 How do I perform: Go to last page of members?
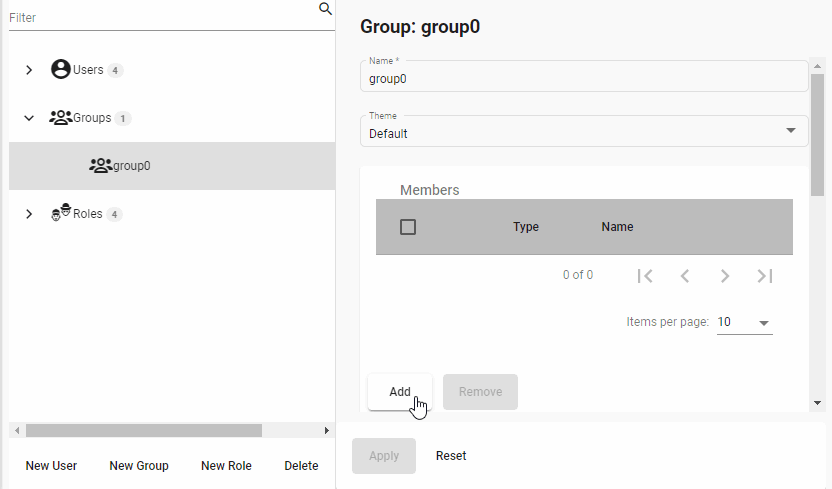tap(765, 276)
